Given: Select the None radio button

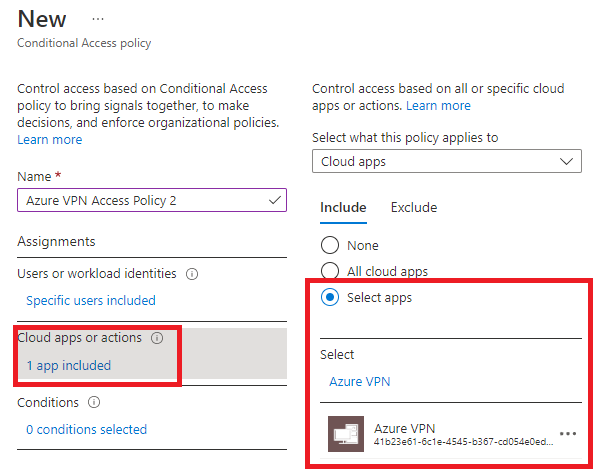Looking at the screenshot, I should pyautogui.click(x=330, y=245).
